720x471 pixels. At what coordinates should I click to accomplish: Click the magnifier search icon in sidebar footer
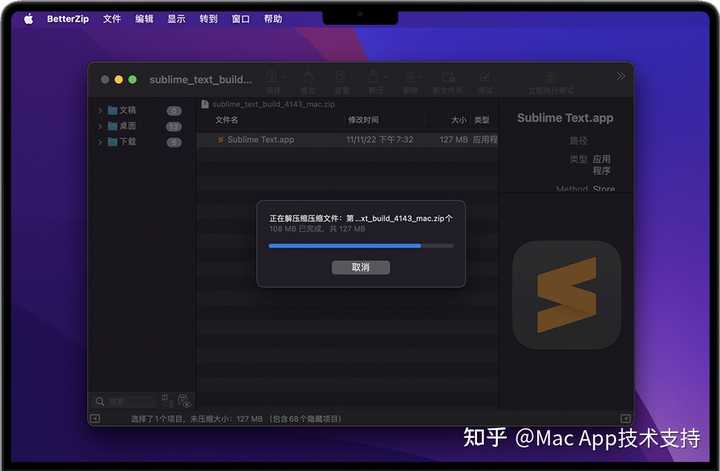(100, 402)
